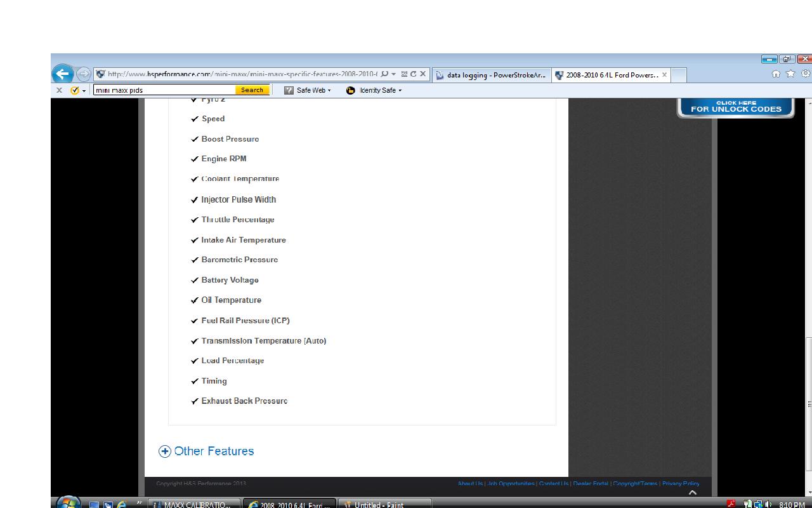Close the Norton toolbar with its X
Image resolution: width=812 pixels, height=508 pixels.
(59, 90)
